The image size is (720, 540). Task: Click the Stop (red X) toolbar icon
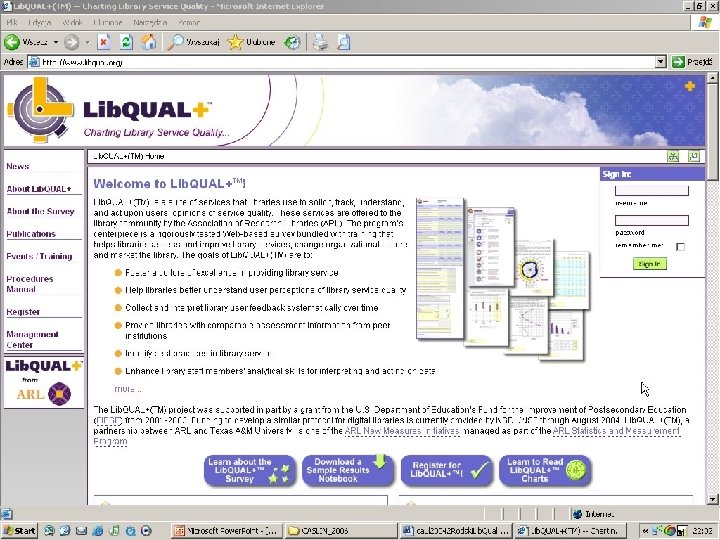click(104, 42)
